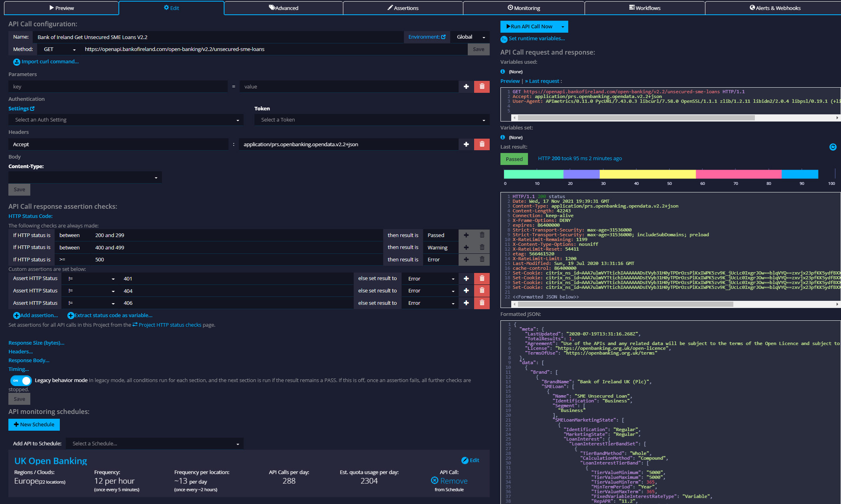Click Save button next to the URL
Screen dimensions: 841x504
[x=479, y=49]
